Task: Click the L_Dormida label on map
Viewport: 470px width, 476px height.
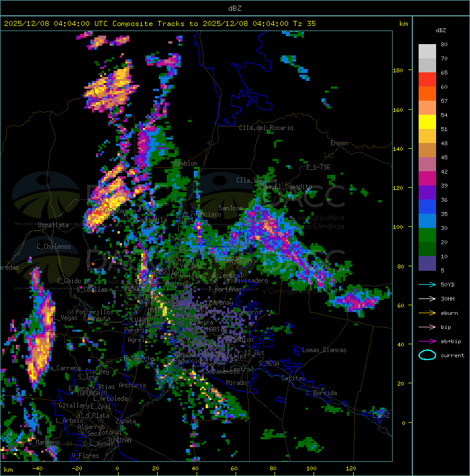Action: [x=321, y=393]
